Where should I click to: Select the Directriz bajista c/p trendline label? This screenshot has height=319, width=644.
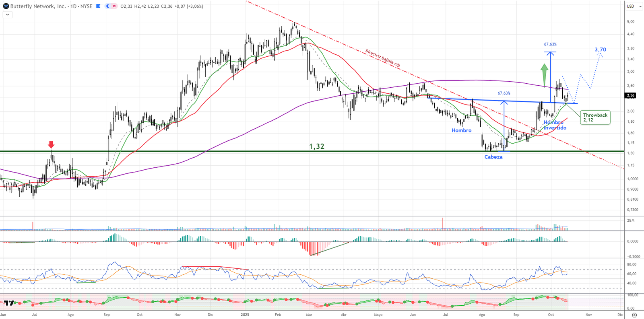coord(382,58)
